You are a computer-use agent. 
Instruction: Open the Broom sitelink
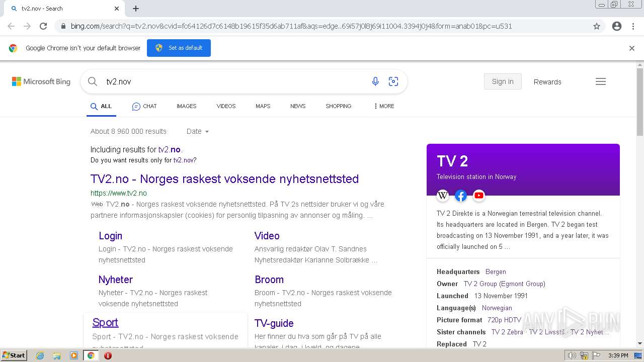269,280
